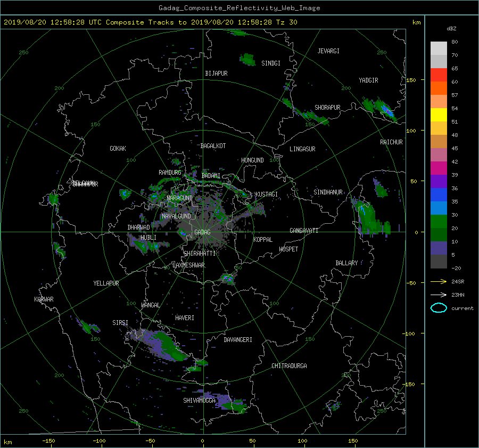Screen dimensions: 479x448
Task: Click the LINGASUR city label
Action: coord(302,149)
